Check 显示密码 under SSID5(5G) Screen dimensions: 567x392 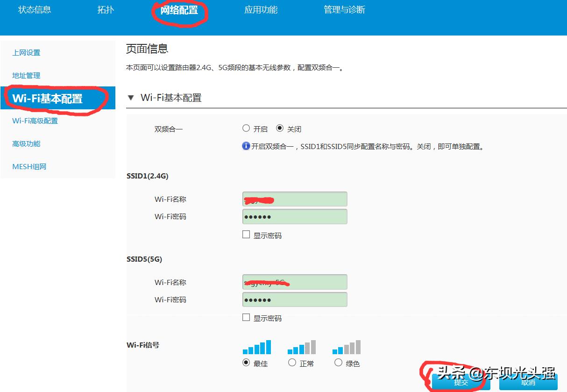[x=246, y=317]
